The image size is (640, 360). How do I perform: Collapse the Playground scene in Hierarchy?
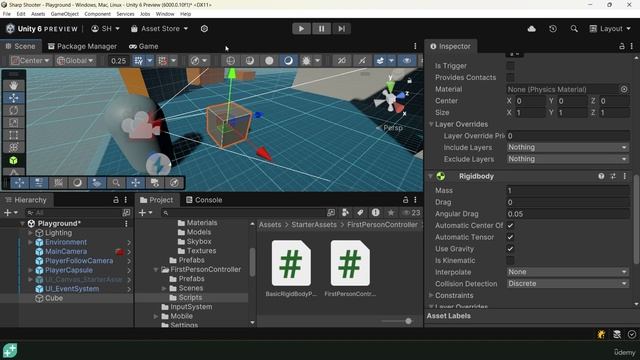pyautogui.click(x=22, y=223)
